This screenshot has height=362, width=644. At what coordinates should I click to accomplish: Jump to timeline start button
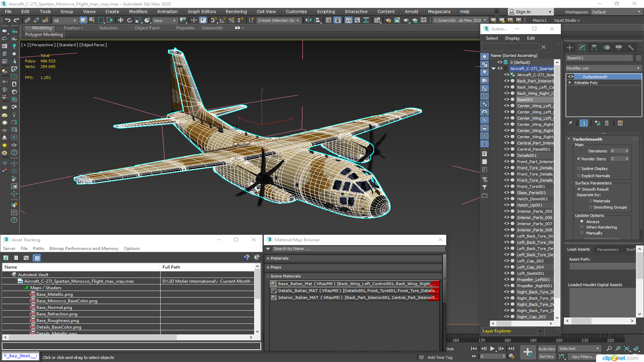pos(474,349)
